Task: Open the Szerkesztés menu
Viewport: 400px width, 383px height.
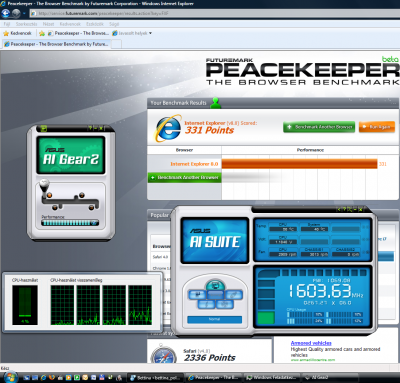Action: coord(26,24)
